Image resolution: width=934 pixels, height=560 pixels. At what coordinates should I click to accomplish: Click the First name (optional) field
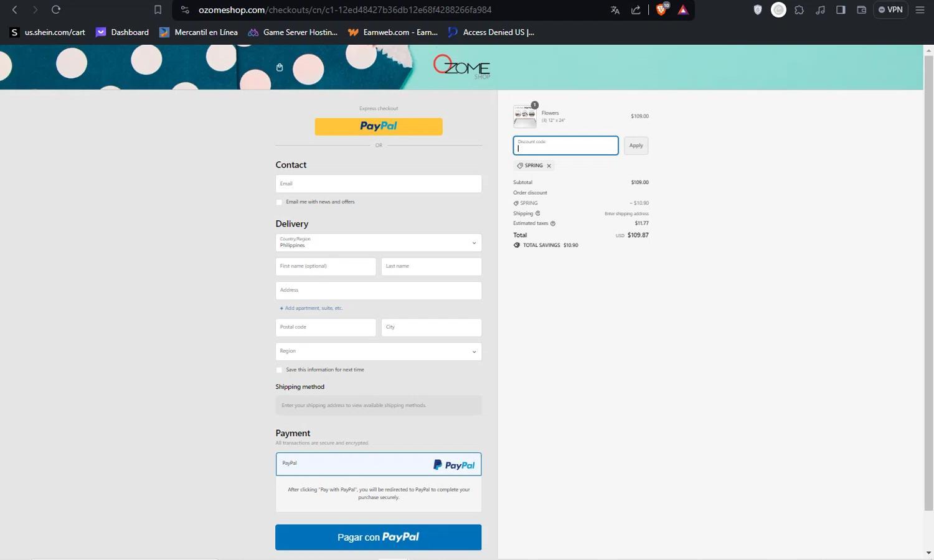[326, 266]
